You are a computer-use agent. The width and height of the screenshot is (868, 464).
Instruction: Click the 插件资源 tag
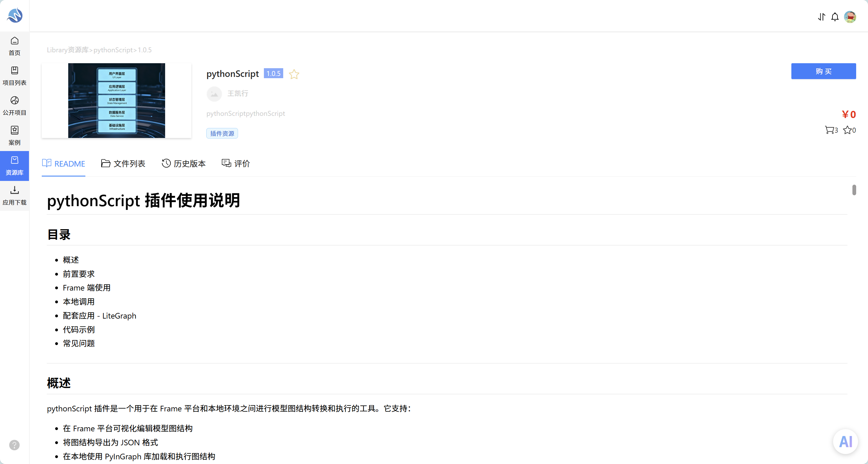point(222,133)
